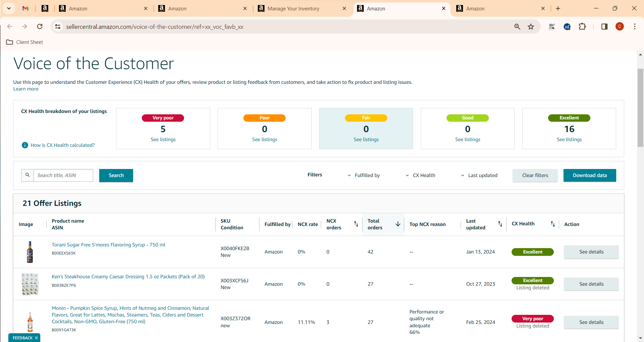
Task: Open the blue round extension icon
Action: click(x=567, y=26)
